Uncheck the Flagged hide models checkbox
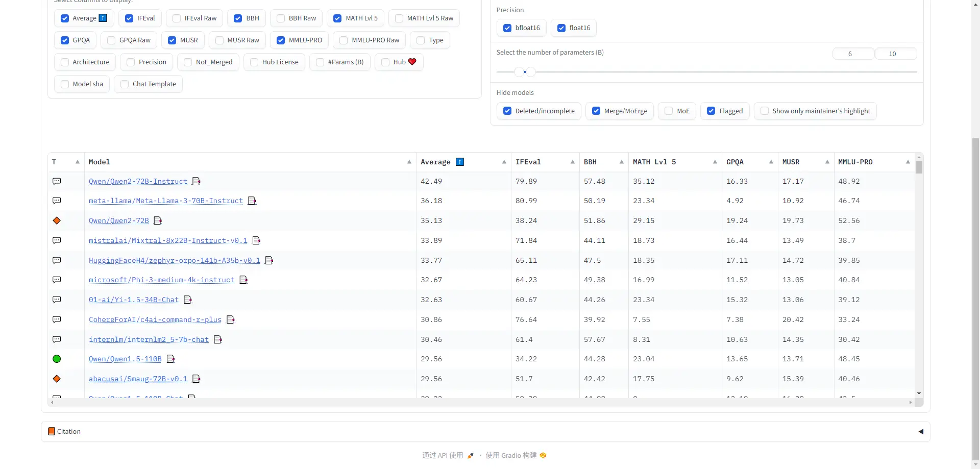Screen dimensions: 980x469 [x=711, y=111]
